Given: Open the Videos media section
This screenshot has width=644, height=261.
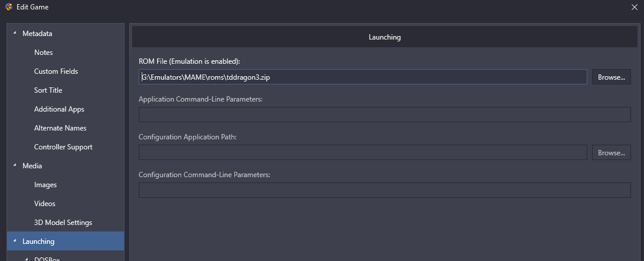Looking at the screenshot, I should point(45,204).
